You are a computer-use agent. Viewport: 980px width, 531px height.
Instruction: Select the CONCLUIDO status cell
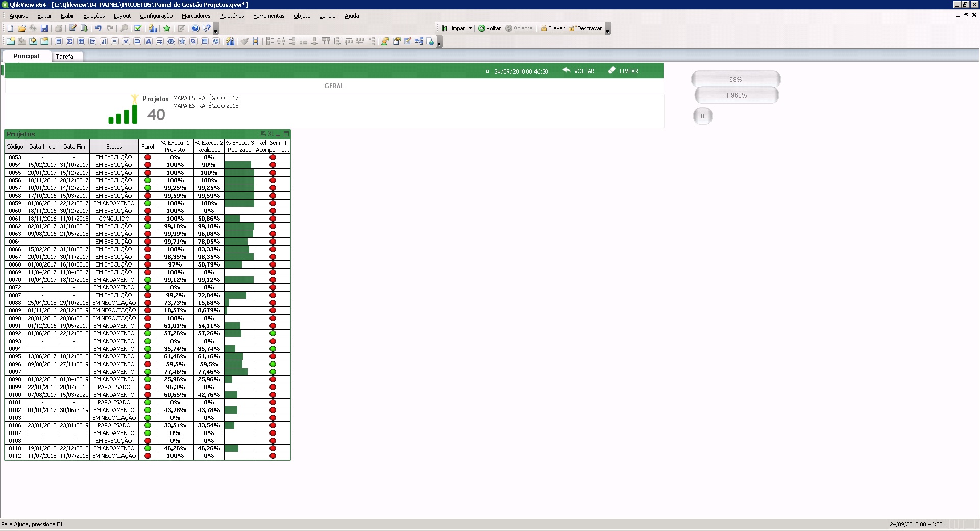[x=114, y=219]
